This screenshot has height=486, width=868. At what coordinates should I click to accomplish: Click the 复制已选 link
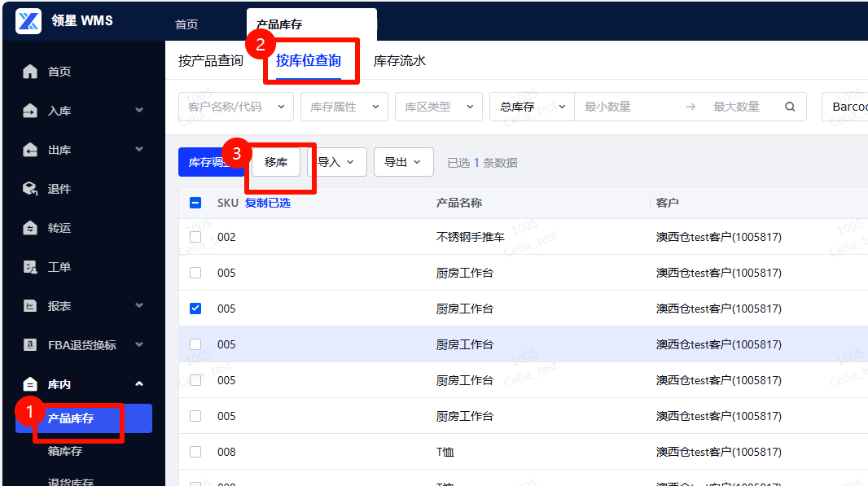coord(268,203)
